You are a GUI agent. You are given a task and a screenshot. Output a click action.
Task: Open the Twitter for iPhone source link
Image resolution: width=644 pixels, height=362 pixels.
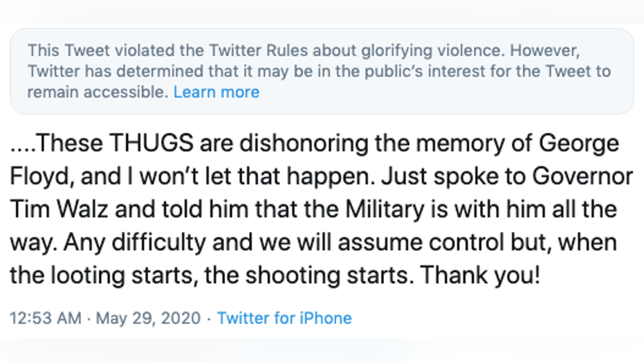click(284, 318)
